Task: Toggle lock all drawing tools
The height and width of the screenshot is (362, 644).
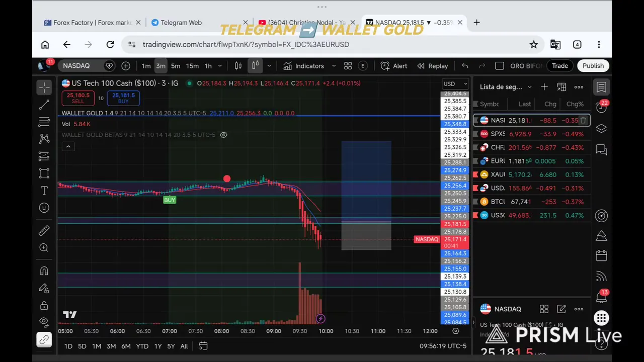Action: [x=44, y=306]
